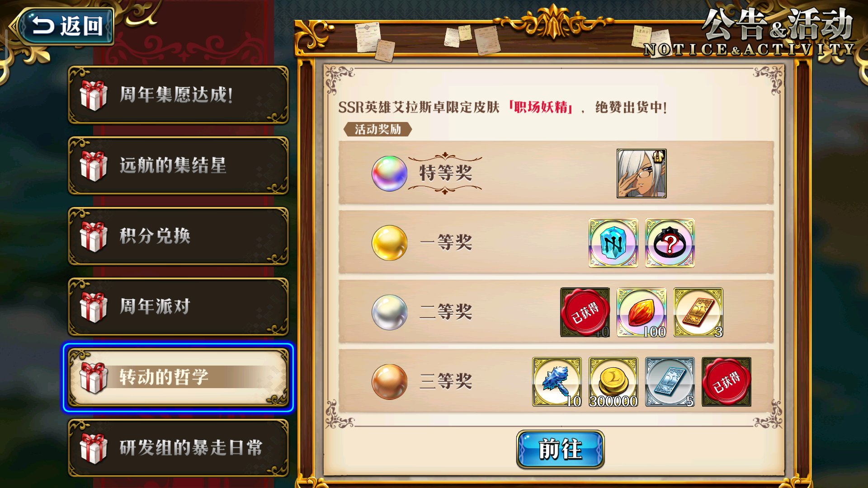Tap the mystery question mark ring icon

tap(670, 243)
